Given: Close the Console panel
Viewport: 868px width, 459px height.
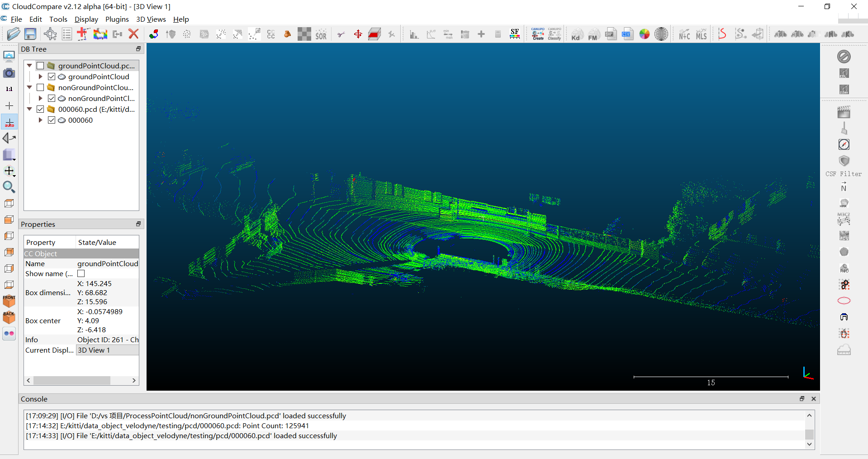Looking at the screenshot, I should (813, 399).
